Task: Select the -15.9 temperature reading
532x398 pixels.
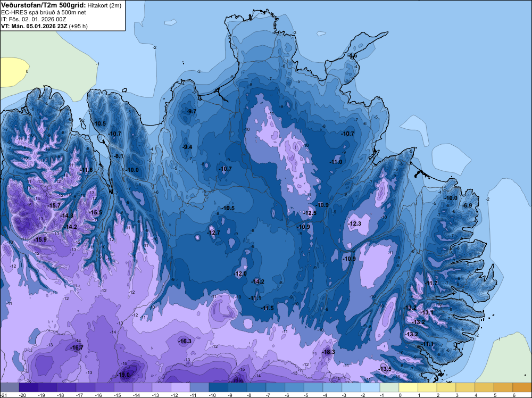Action: [40, 239]
